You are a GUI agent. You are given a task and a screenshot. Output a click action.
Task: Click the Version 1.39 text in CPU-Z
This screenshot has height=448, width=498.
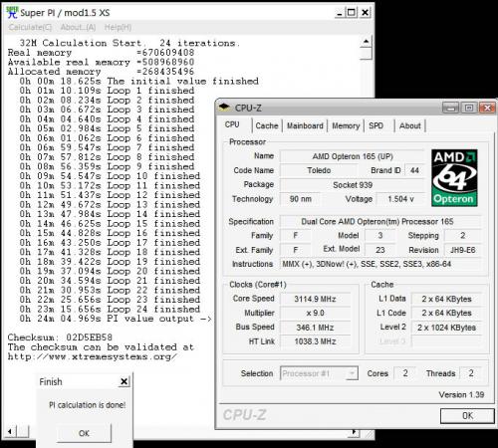[461, 394]
